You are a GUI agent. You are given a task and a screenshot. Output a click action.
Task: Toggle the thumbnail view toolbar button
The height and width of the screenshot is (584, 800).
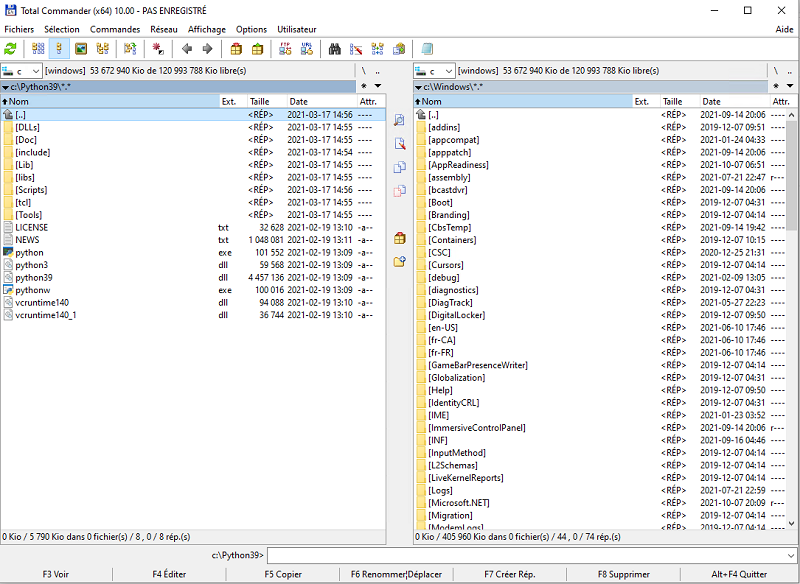click(x=81, y=48)
